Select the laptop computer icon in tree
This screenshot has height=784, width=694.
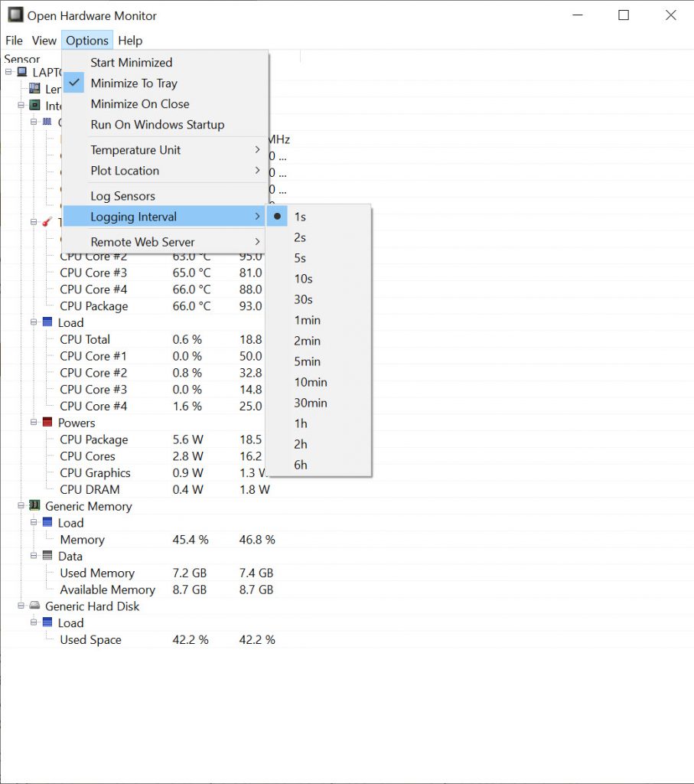click(x=22, y=72)
